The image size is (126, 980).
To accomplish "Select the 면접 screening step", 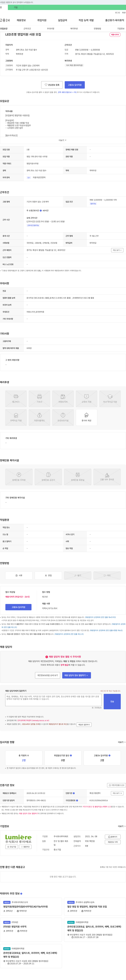I will [48, 576].
